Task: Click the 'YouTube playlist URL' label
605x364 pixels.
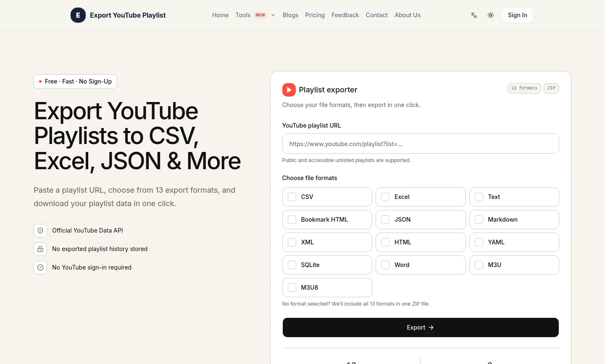Action: (x=312, y=126)
